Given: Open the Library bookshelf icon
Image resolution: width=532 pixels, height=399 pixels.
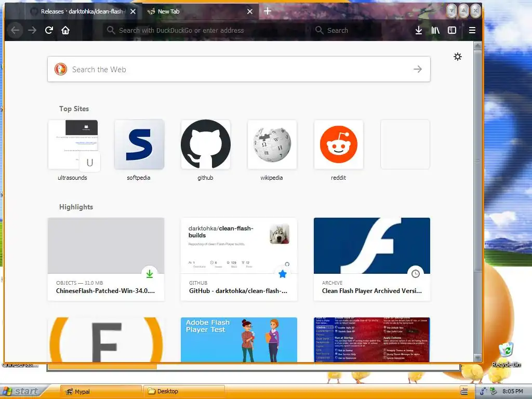Looking at the screenshot, I should [435, 30].
